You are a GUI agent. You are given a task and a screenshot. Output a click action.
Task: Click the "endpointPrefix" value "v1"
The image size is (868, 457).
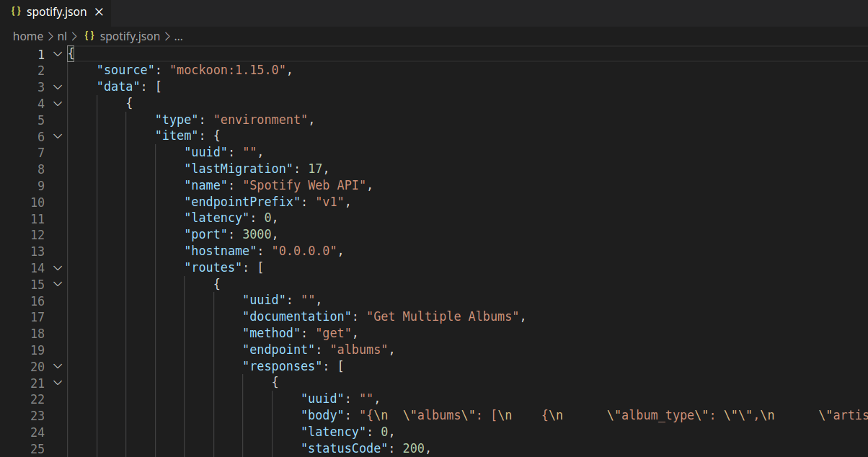tap(330, 201)
